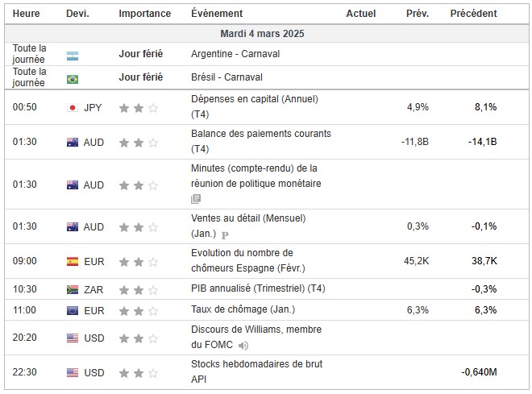The width and height of the screenshot is (532, 394).
Task: Click the Brazil flag icon
Action: pos(73,78)
